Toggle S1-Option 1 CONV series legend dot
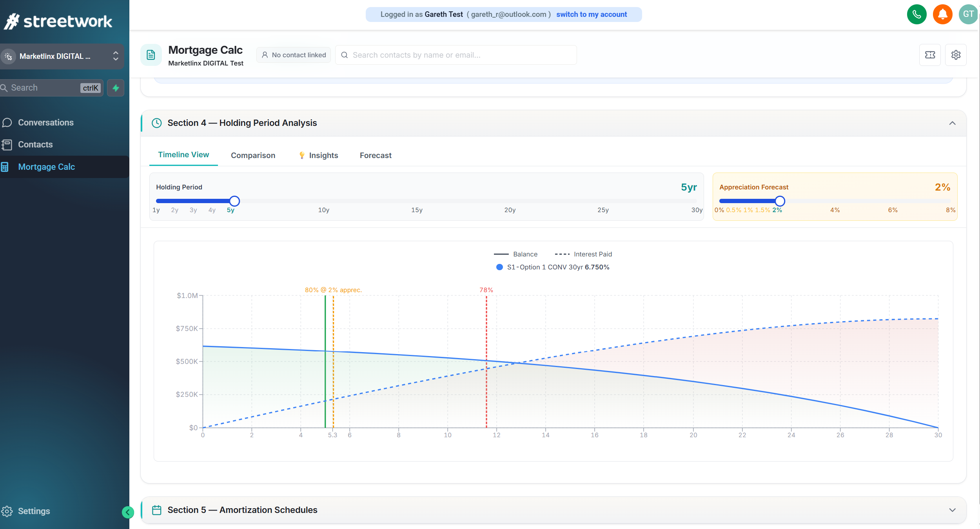The width and height of the screenshot is (980, 529). click(x=499, y=267)
